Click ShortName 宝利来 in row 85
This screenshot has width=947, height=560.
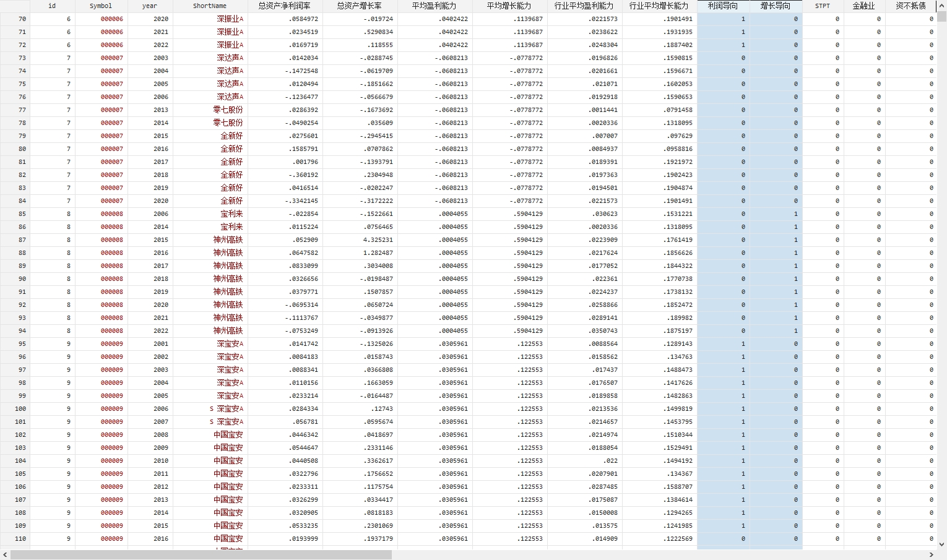pos(210,214)
